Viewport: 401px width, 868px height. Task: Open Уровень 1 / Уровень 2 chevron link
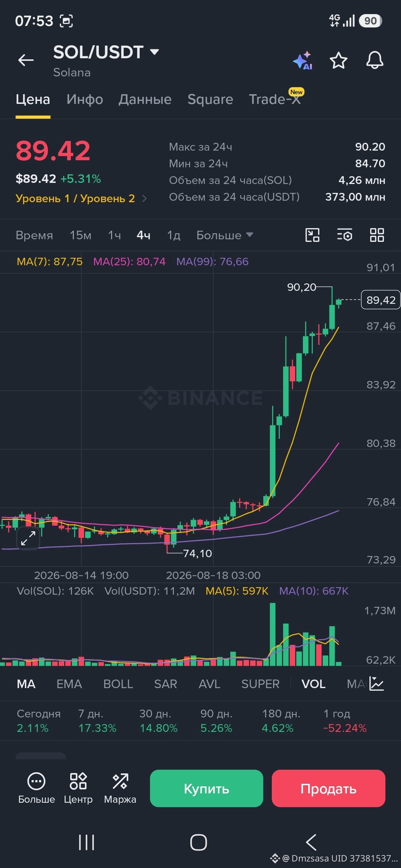tap(81, 198)
